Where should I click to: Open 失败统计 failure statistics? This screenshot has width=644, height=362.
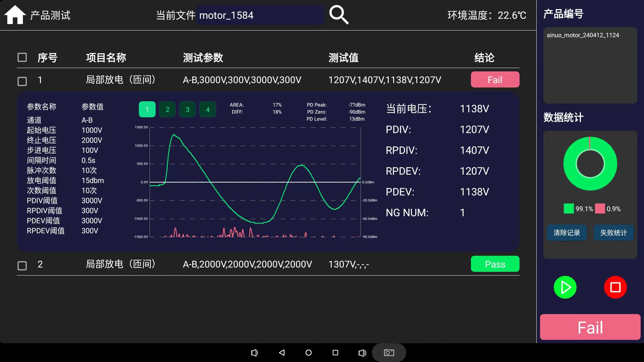tap(613, 233)
